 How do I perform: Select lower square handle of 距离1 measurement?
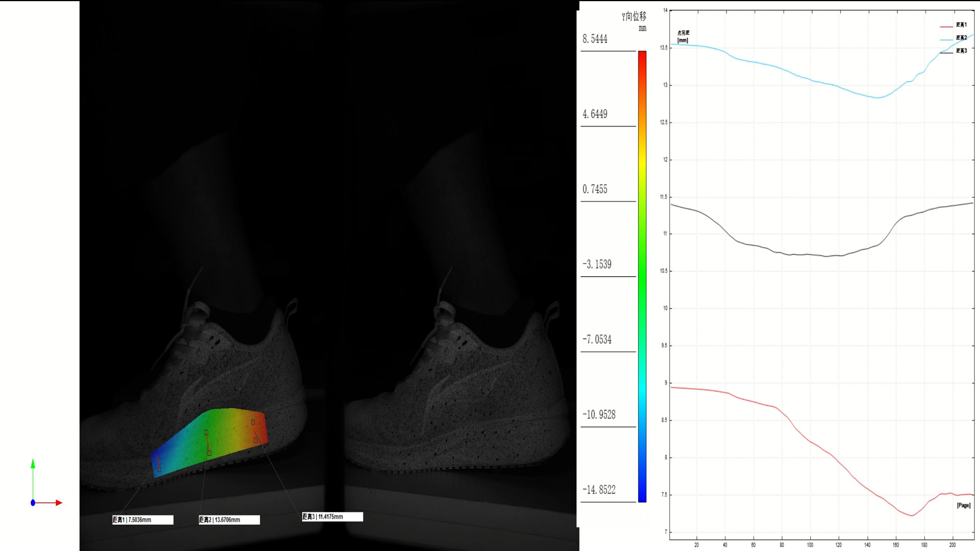tap(159, 469)
